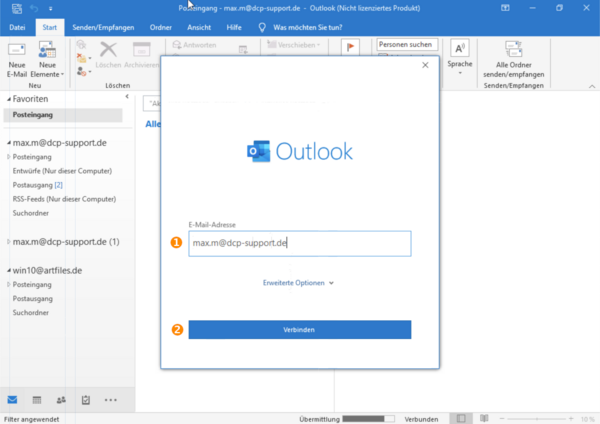Expand Posteingang under first max.m account
The image size is (600, 424).
[8, 157]
